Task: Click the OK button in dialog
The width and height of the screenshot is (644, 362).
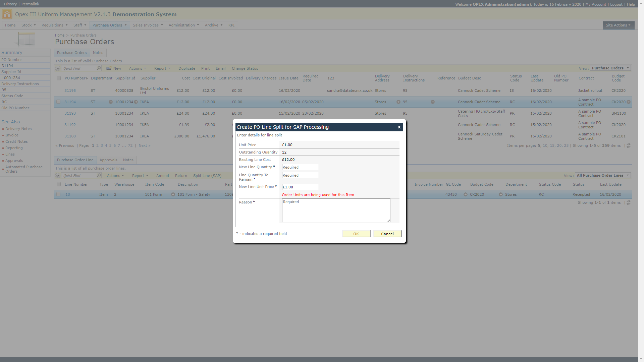Action: pyautogui.click(x=356, y=234)
